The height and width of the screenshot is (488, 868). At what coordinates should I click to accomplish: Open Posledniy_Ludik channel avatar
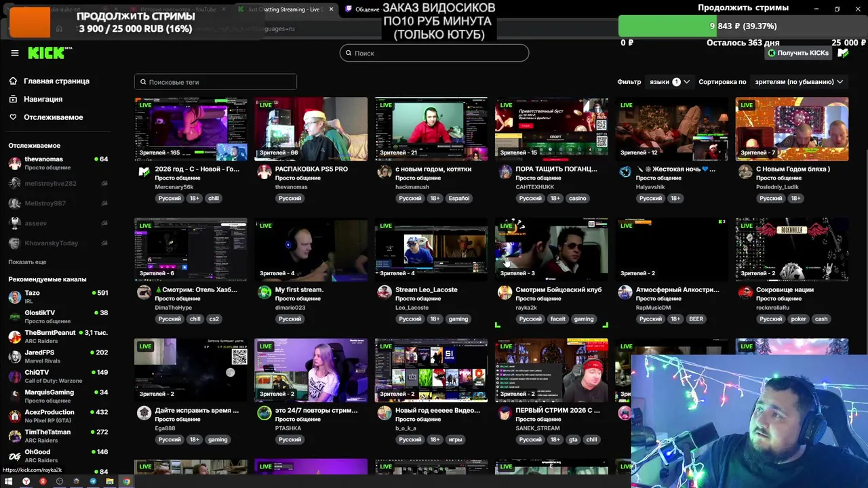click(x=745, y=172)
